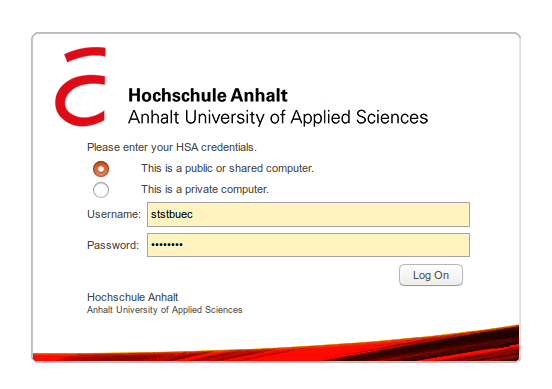Click the 'ststbuec' text in the username box
Screen dimensions: 552x389
point(172,214)
